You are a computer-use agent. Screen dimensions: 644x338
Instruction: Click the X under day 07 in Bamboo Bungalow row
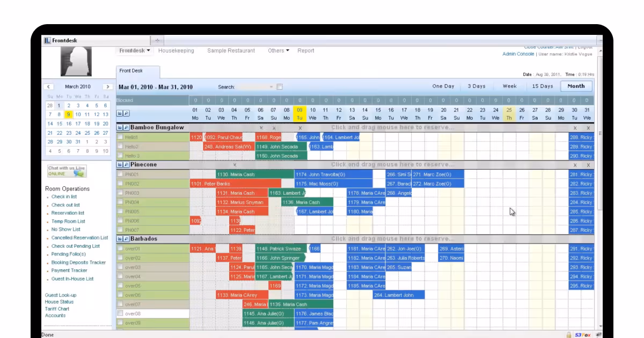pyautogui.click(x=274, y=128)
